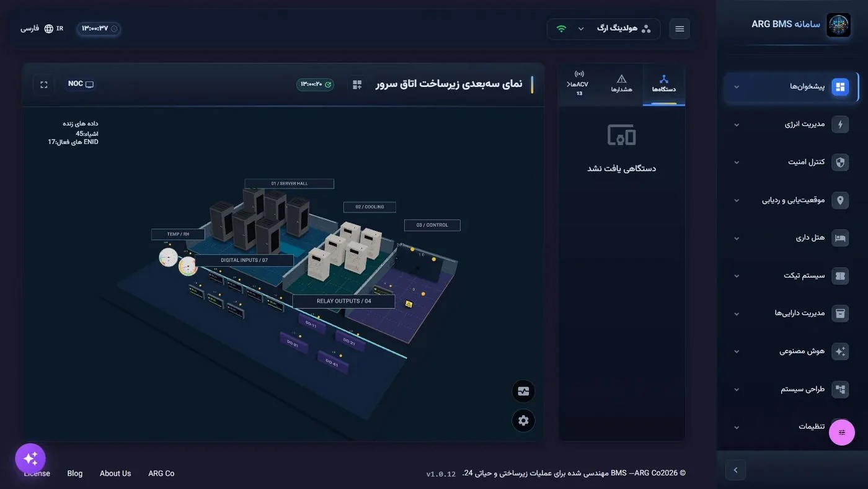Click the location pin tracking icon
The height and width of the screenshot is (489, 868).
[840, 200]
